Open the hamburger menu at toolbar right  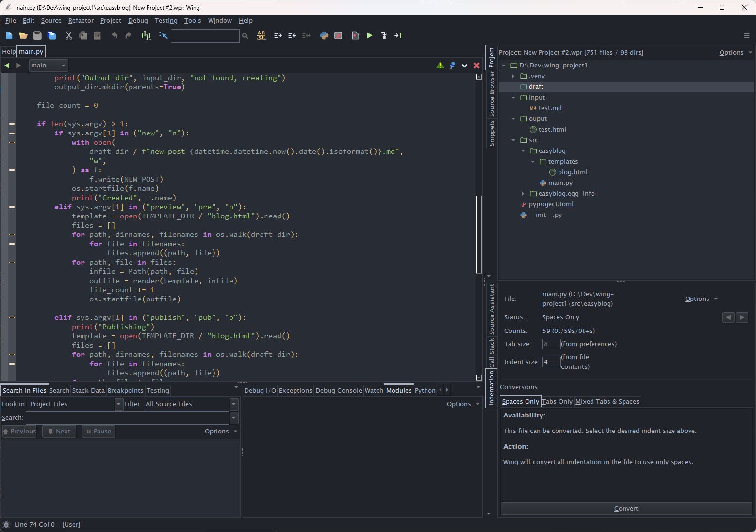747,36
